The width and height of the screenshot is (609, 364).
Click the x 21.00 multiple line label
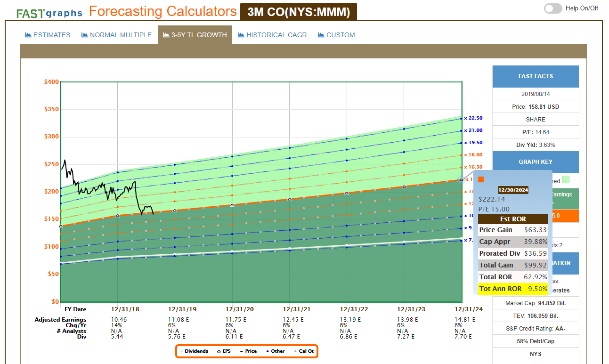point(473,130)
